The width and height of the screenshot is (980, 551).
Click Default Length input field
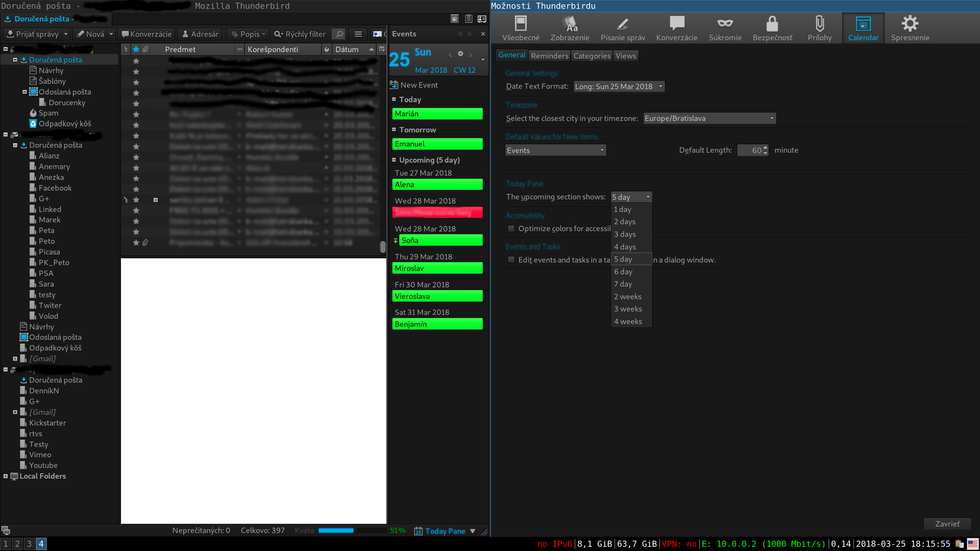[750, 150]
